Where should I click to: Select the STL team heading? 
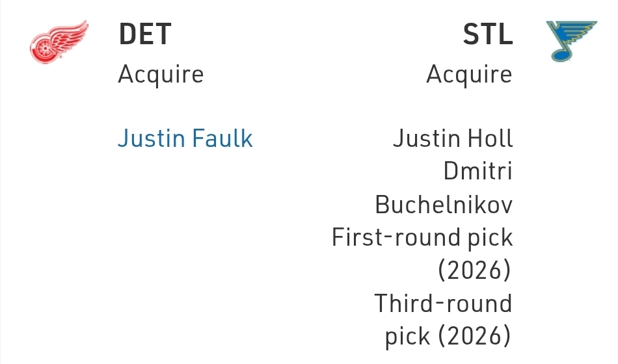tap(487, 34)
